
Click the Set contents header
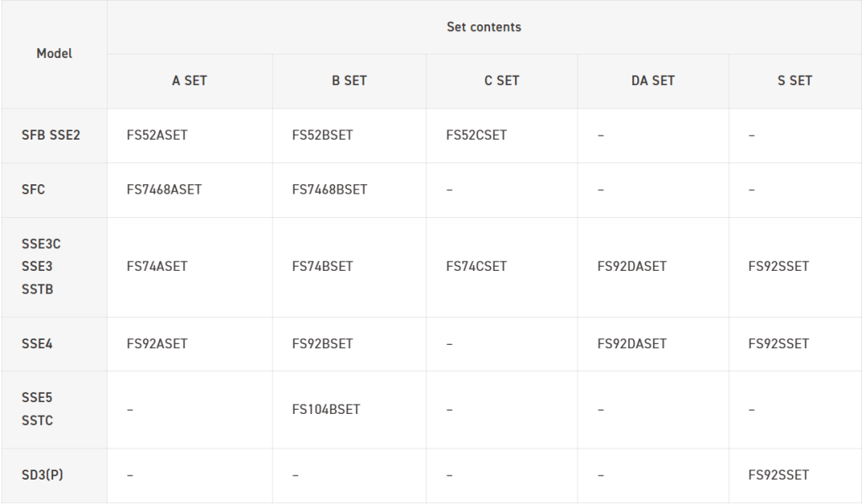[x=483, y=27]
